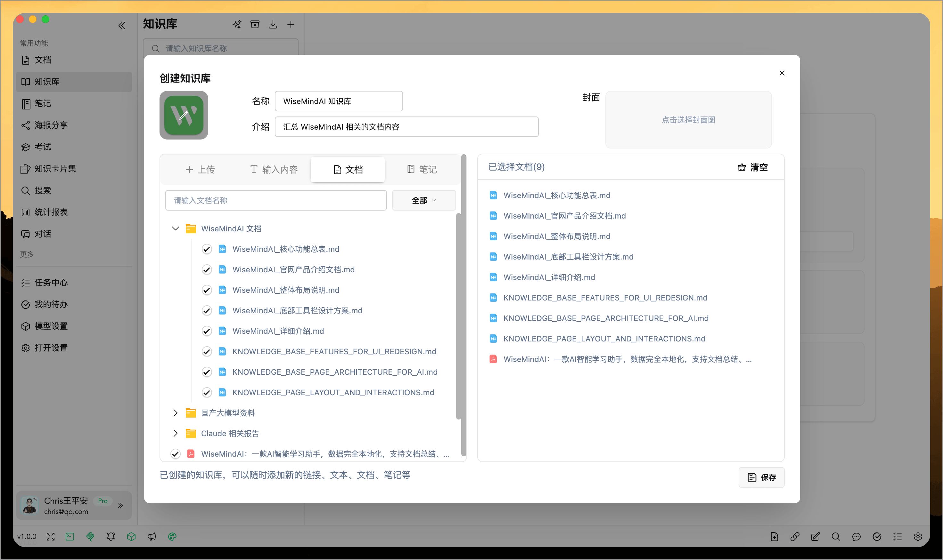Switch to the 笔记 tab
This screenshot has width=943, height=560.
pos(422,169)
